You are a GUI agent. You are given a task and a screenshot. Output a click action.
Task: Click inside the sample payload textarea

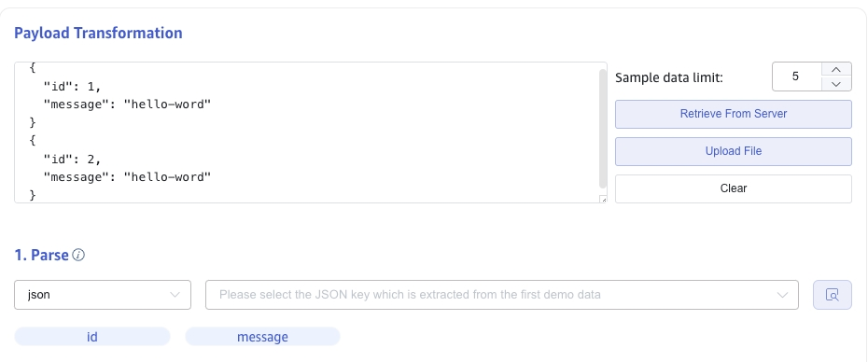[307, 132]
